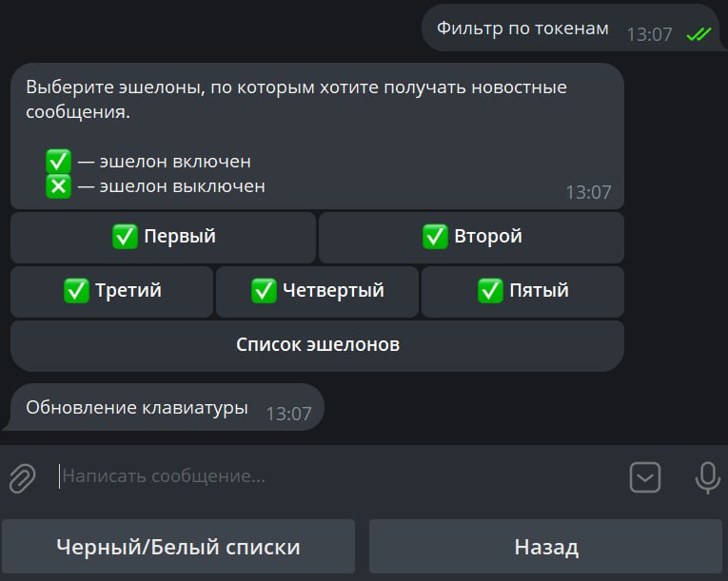
Task: Click the checkmark icon on Пятый button
Action: (x=490, y=291)
